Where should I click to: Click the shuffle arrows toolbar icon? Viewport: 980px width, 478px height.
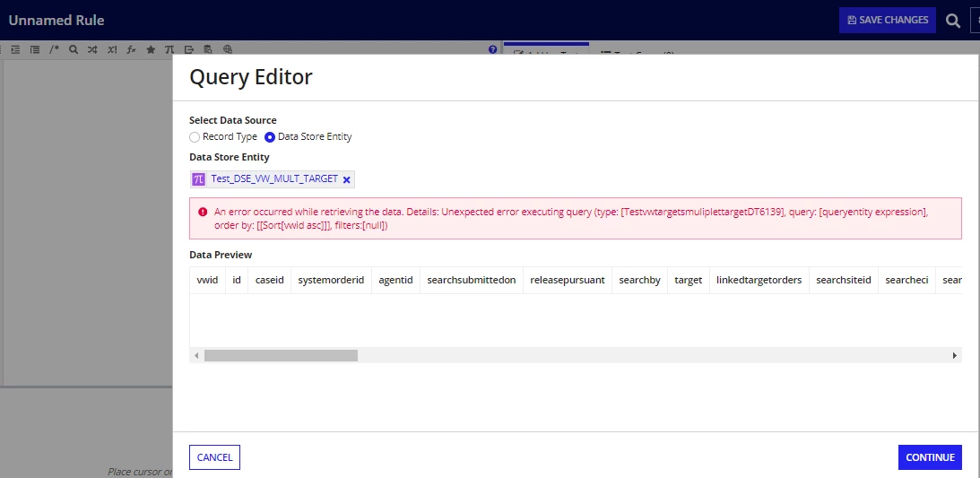(92, 49)
